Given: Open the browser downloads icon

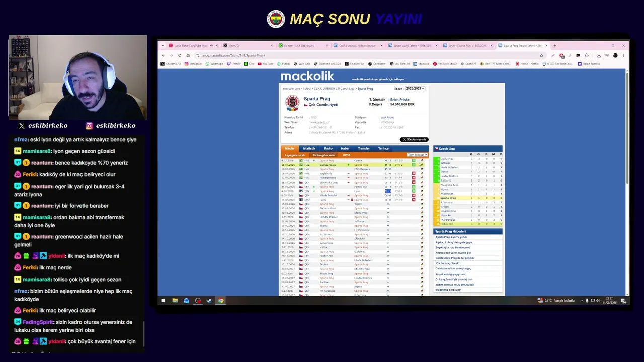Looking at the screenshot, I should tap(599, 55).
